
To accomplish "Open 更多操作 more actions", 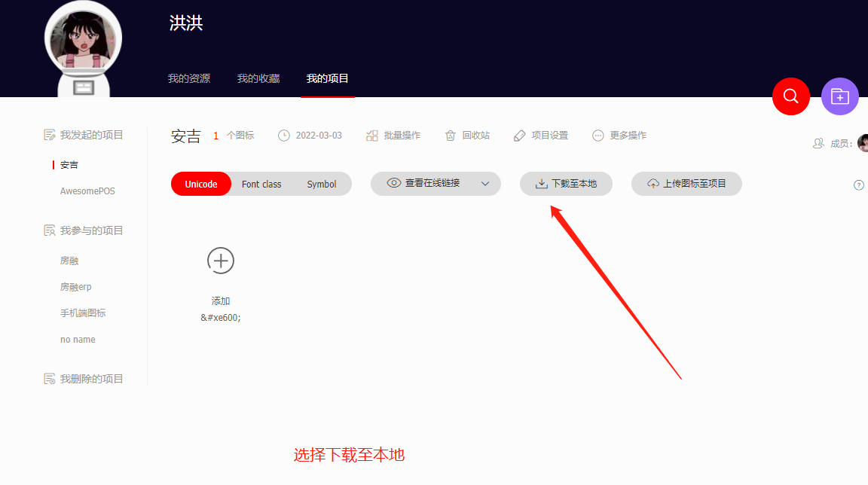I will click(619, 136).
